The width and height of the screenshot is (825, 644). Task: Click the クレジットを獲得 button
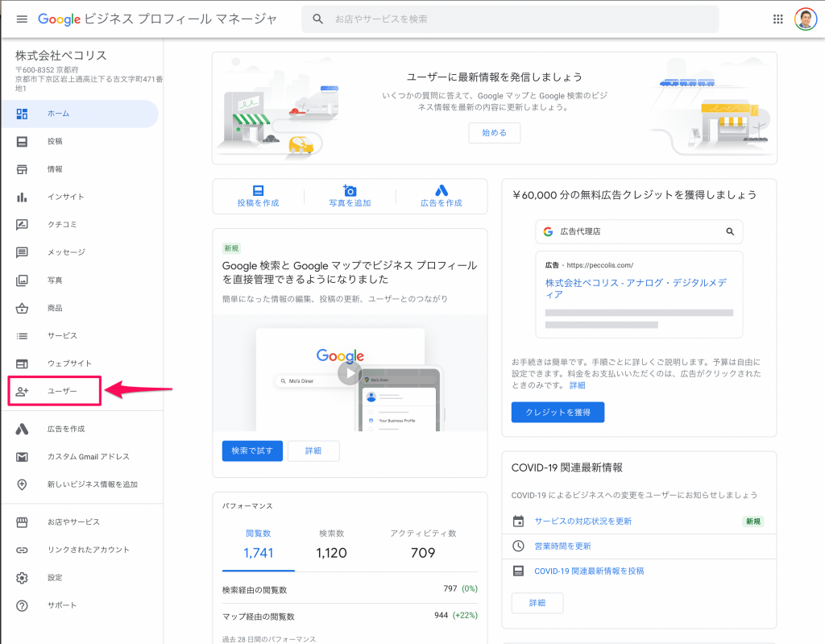tap(558, 413)
